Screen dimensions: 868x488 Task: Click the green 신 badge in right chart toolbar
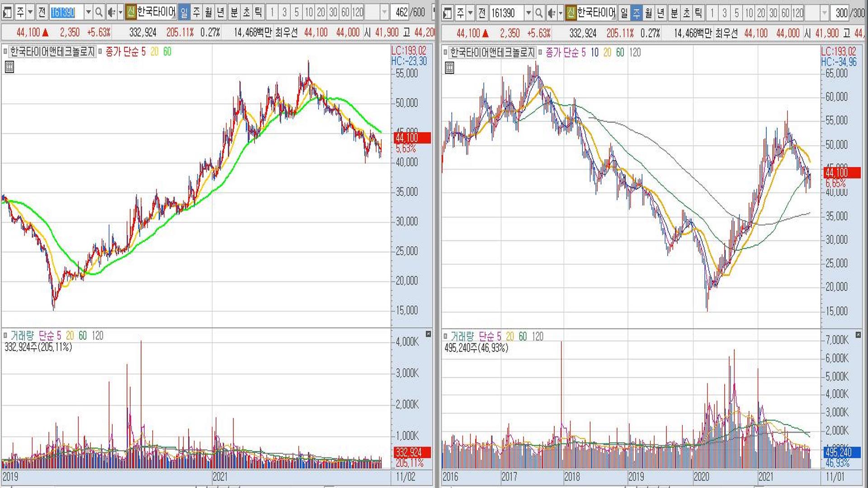(571, 13)
